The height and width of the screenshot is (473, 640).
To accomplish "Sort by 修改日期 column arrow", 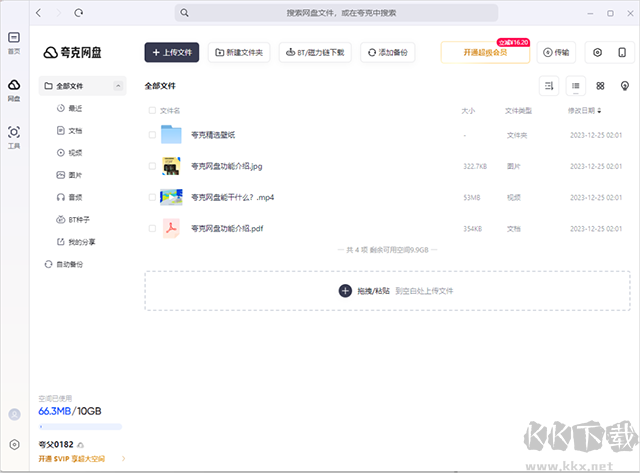I will pos(599,110).
